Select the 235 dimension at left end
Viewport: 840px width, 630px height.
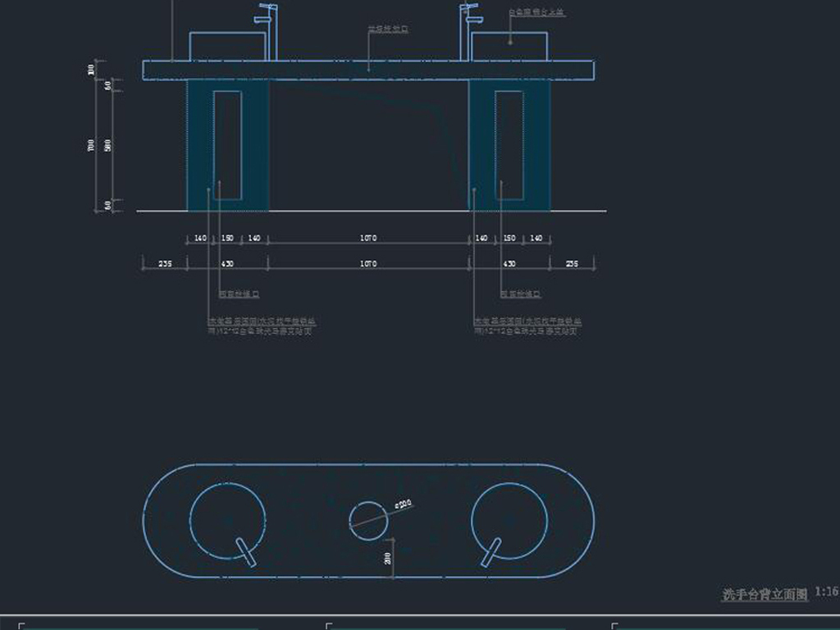165,263
